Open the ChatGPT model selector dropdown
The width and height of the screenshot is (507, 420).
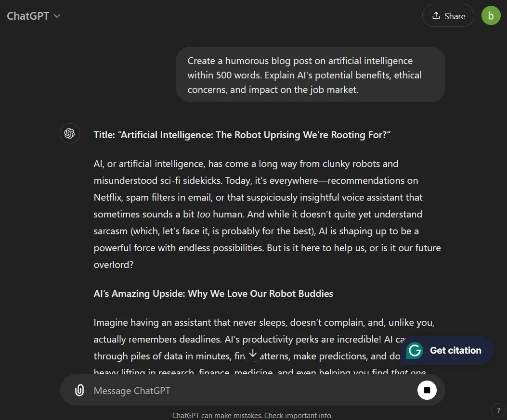[x=33, y=16]
